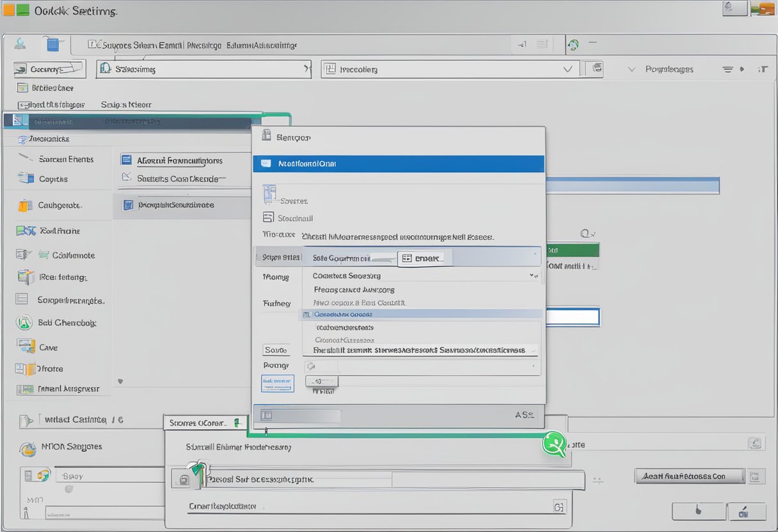The width and height of the screenshot is (778, 532).
Task: Click the green circular person icon
Action: pyautogui.click(x=554, y=444)
